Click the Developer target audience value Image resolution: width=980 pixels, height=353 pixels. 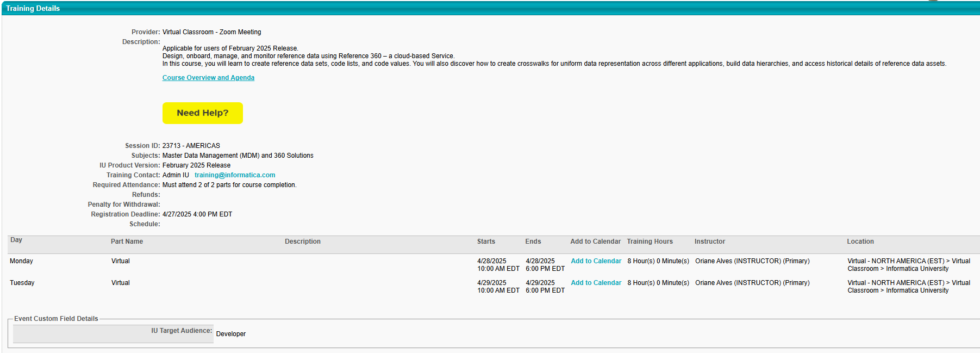pos(230,334)
